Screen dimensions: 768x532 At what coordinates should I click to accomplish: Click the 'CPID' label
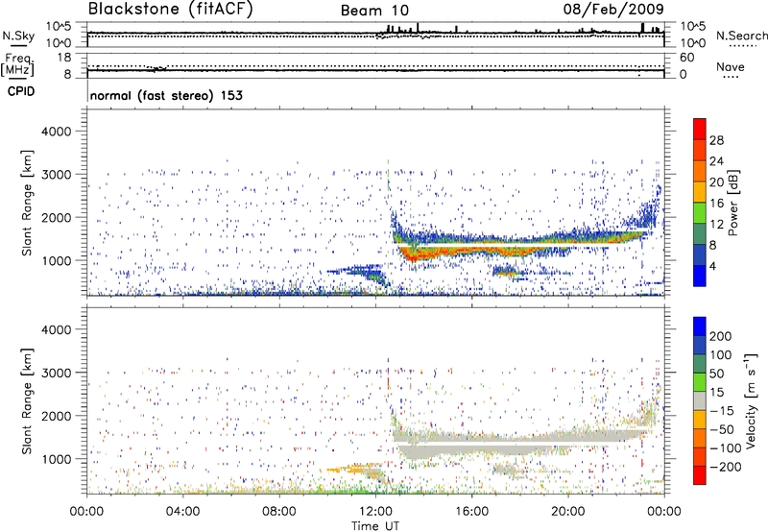click(x=21, y=91)
